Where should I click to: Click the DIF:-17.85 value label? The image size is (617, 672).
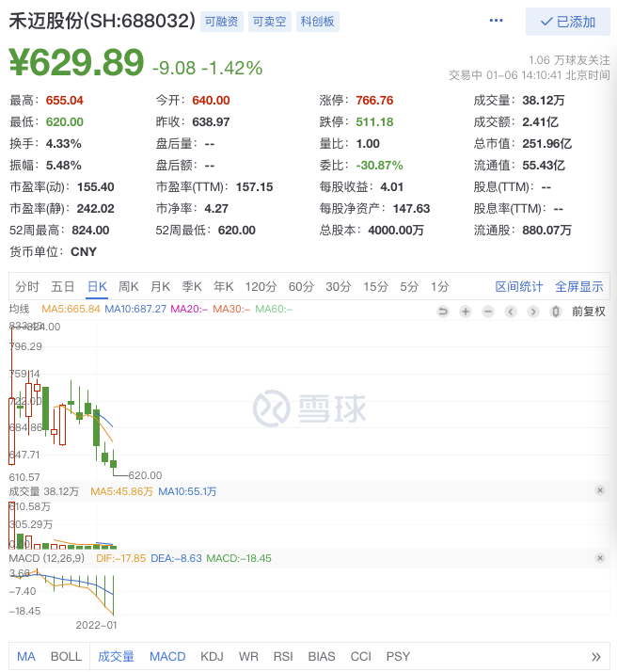click(121, 558)
